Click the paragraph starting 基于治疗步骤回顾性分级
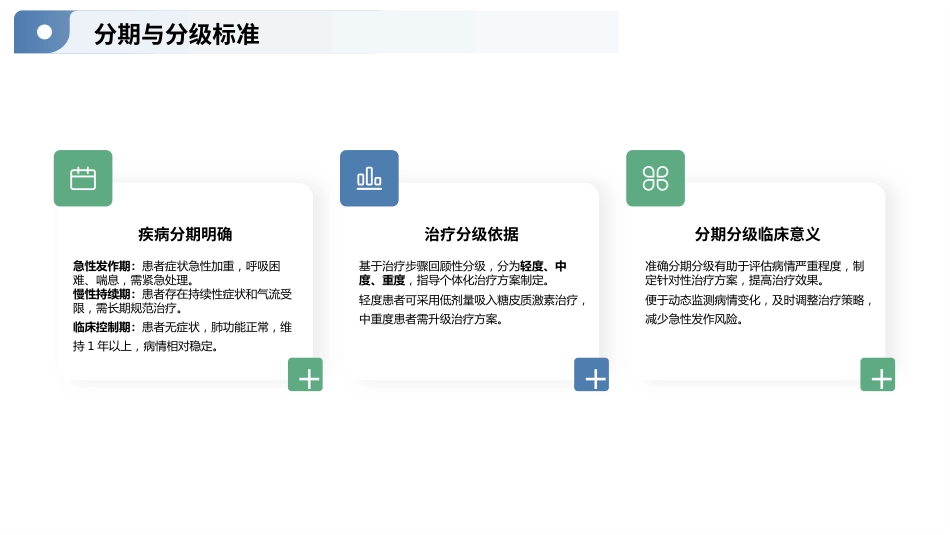This screenshot has width=950, height=535. point(463,273)
